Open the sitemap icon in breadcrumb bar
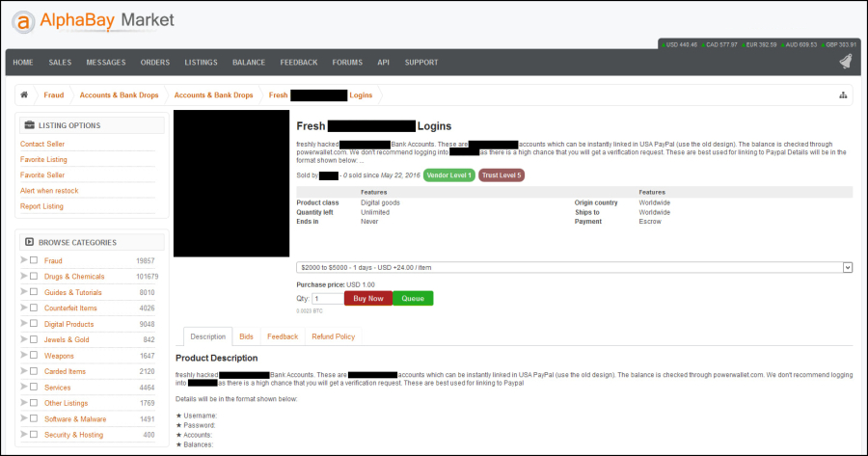This screenshot has height=456, width=868. point(843,95)
